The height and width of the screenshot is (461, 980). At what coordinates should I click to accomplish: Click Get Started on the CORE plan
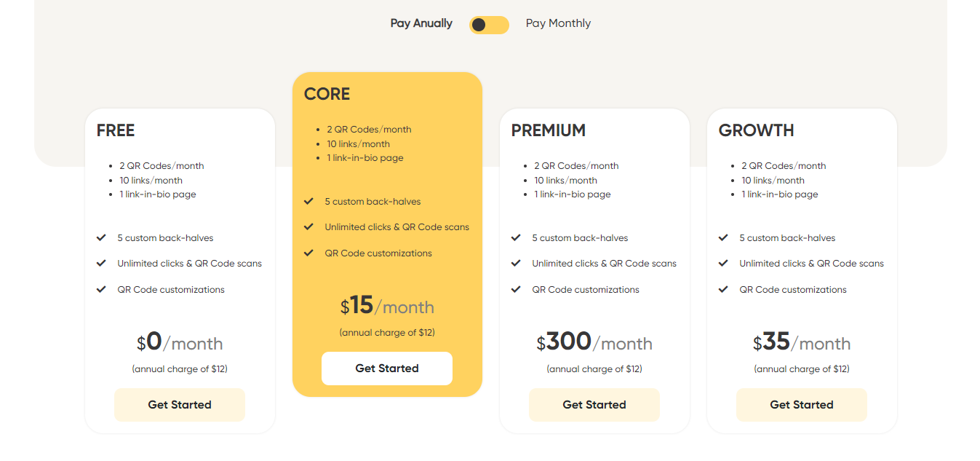pyautogui.click(x=387, y=369)
